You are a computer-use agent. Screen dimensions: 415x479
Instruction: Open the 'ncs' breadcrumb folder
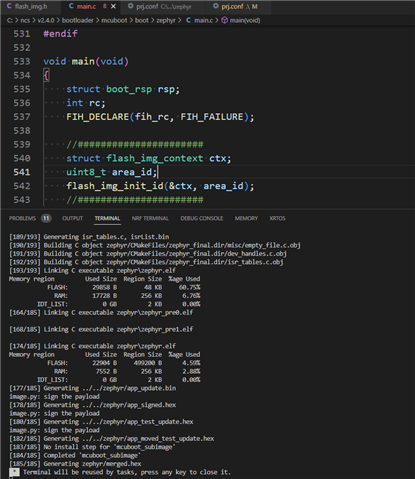point(25,20)
